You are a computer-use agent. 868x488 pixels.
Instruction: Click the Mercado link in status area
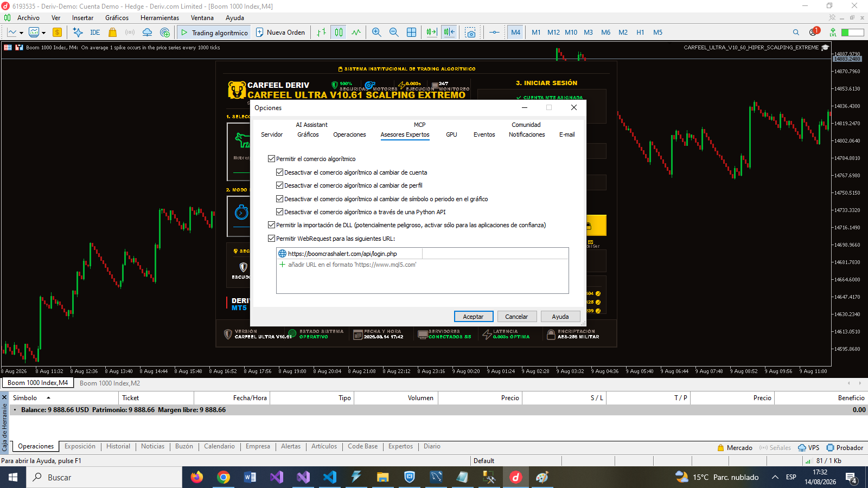click(735, 448)
